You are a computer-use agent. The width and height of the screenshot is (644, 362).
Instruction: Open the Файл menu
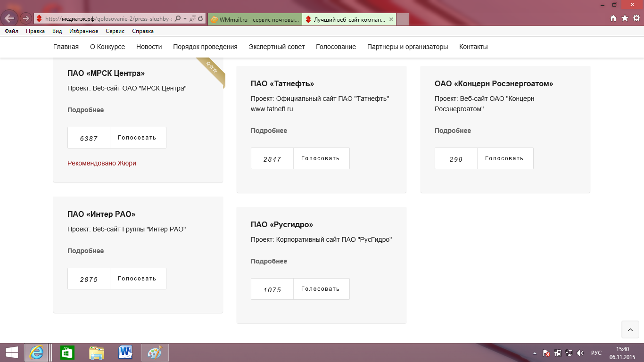12,31
